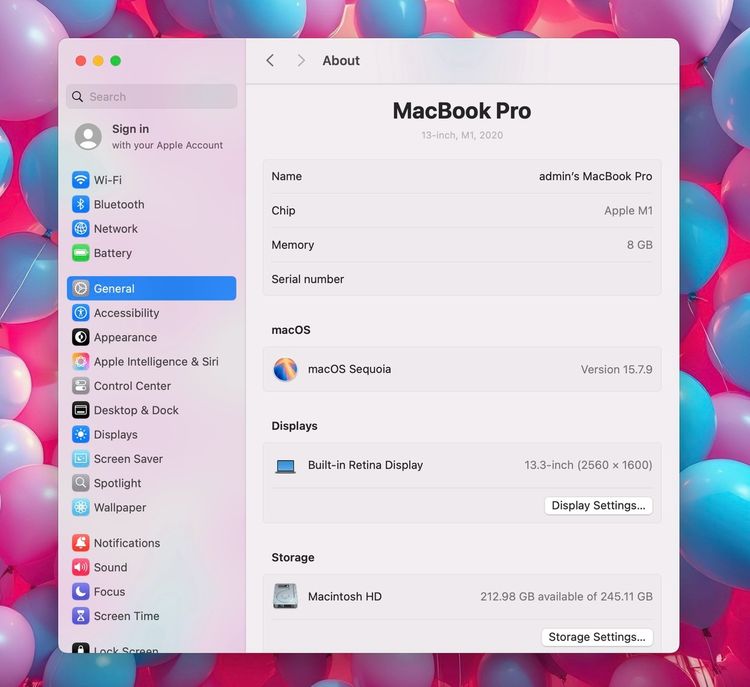The image size is (750, 687).
Task: Click the Control Center icon
Action: [x=80, y=386]
